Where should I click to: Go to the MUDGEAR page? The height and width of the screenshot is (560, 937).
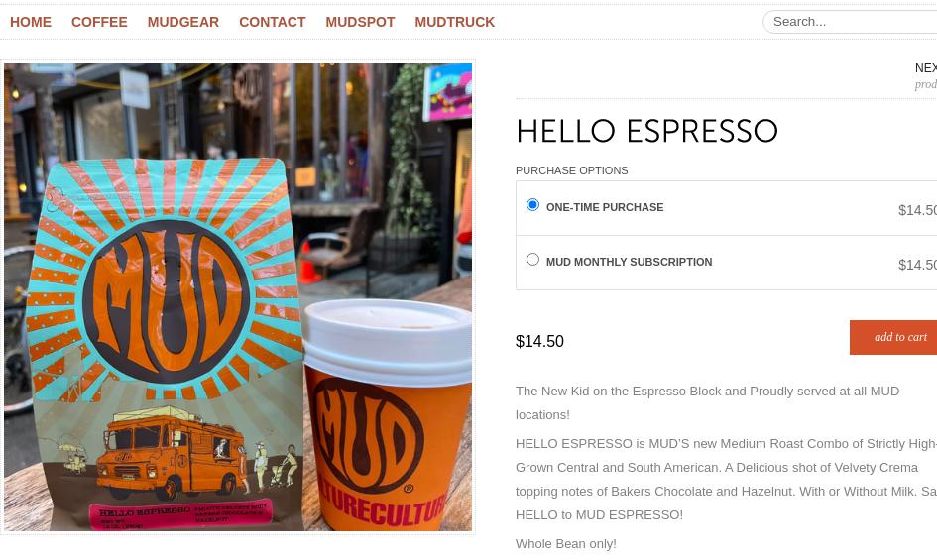[182, 22]
